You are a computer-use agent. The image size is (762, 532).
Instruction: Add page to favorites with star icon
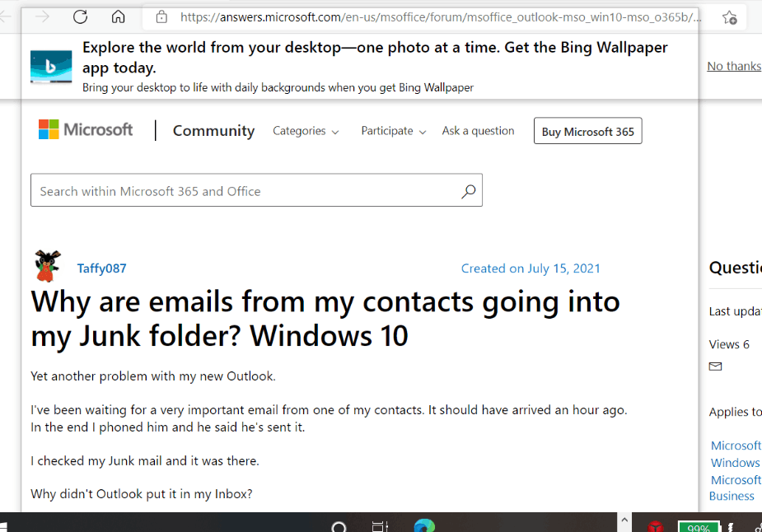coord(729,18)
